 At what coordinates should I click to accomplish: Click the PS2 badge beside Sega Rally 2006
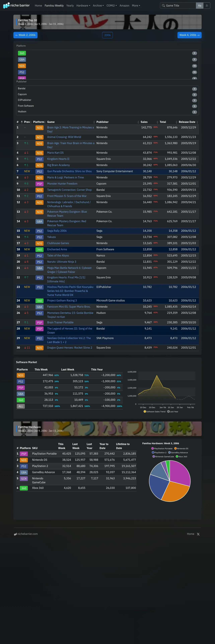click(40, 231)
